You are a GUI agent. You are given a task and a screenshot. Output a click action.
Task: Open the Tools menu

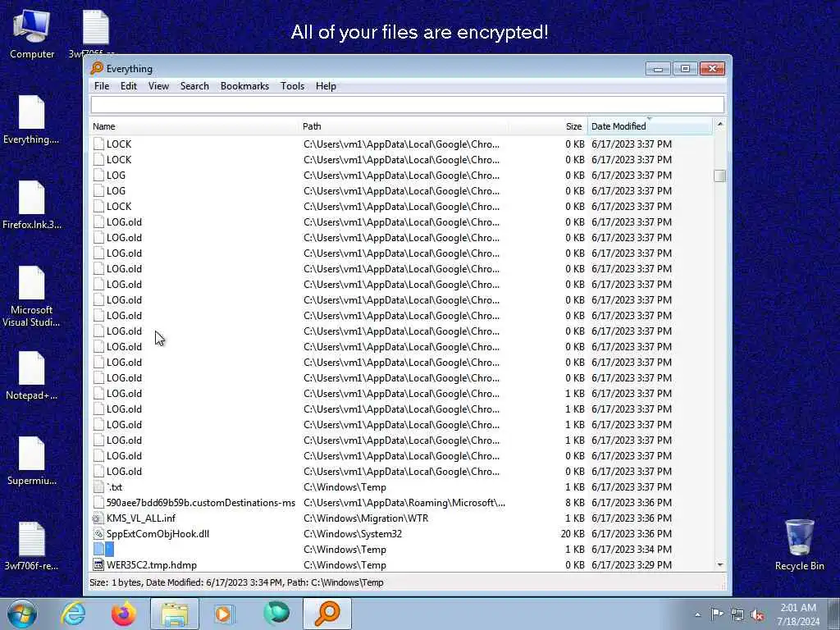(293, 86)
